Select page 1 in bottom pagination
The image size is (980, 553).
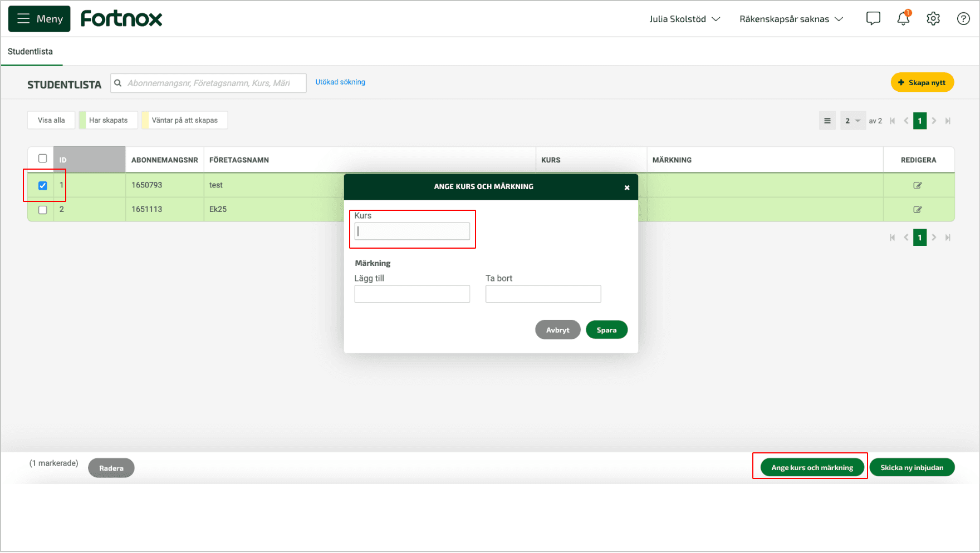(x=920, y=238)
